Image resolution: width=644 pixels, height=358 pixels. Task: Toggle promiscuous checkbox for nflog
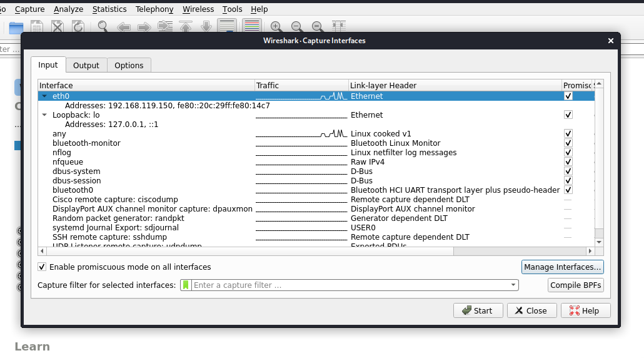[x=568, y=153]
